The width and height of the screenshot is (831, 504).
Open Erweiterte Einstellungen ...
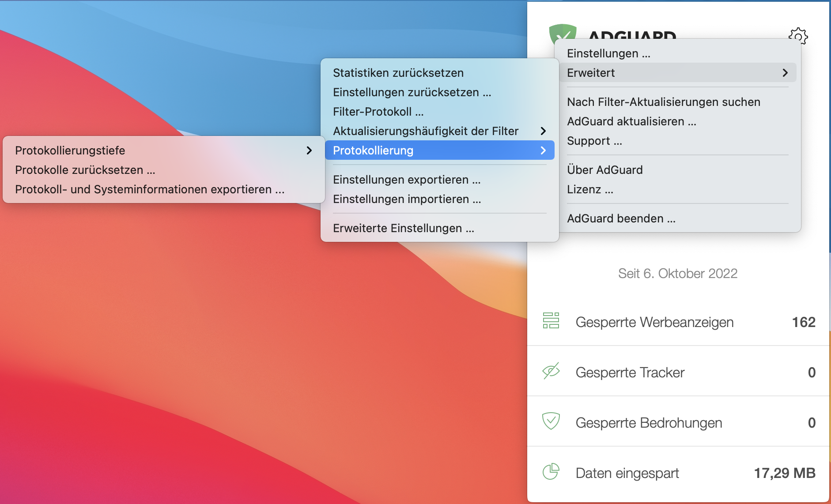coord(440,228)
